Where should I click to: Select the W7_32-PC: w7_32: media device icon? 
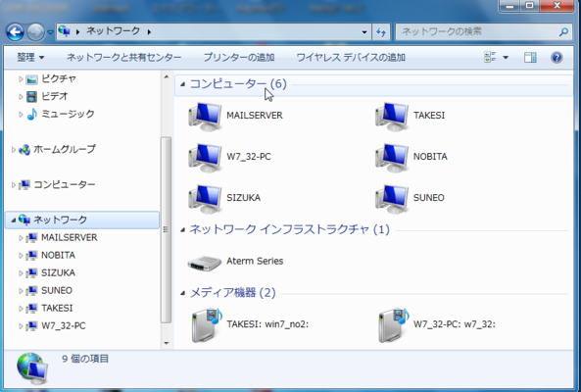pyautogui.click(x=393, y=324)
